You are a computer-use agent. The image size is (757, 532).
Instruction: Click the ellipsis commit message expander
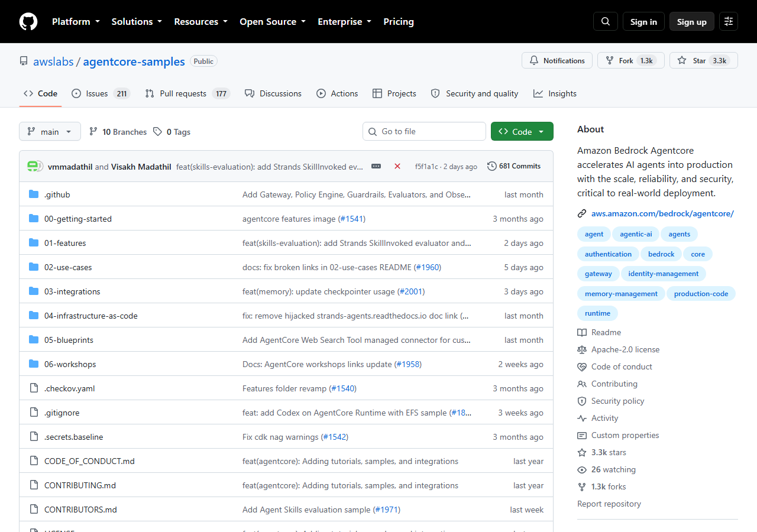point(376,166)
